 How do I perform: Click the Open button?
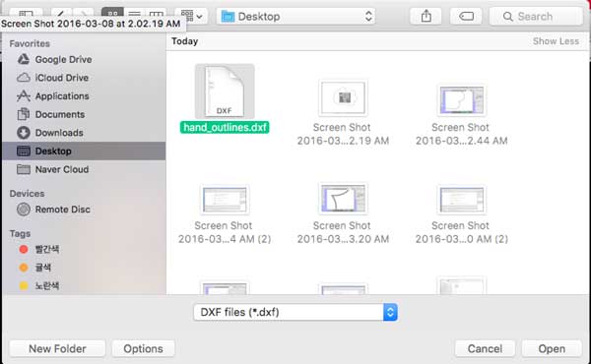pyautogui.click(x=552, y=348)
